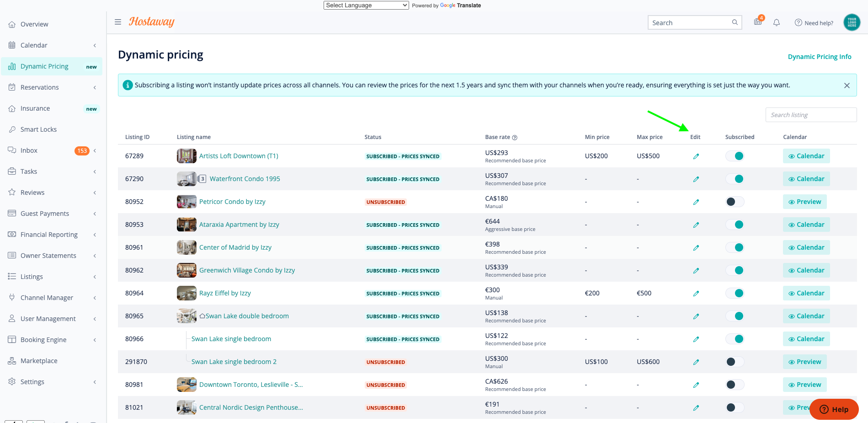The width and height of the screenshot is (868, 423).
Task: Open Smart Locks from the sidebar
Action: [38, 129]
